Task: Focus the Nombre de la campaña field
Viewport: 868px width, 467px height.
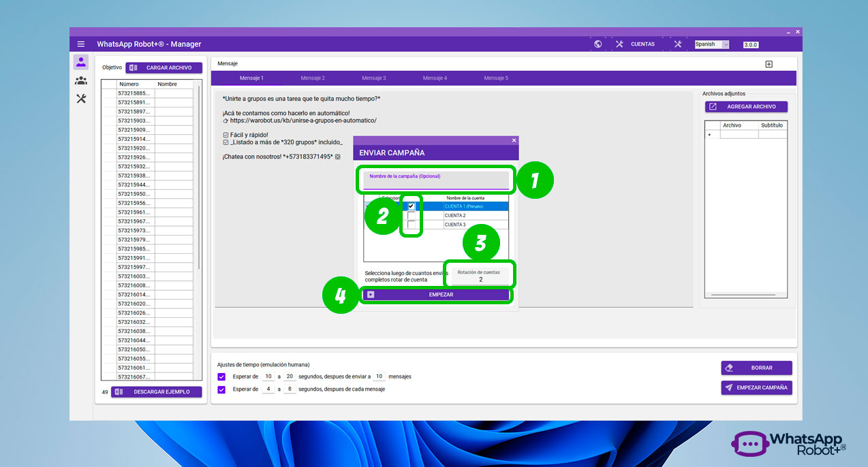Action: [x=436, y=179]
